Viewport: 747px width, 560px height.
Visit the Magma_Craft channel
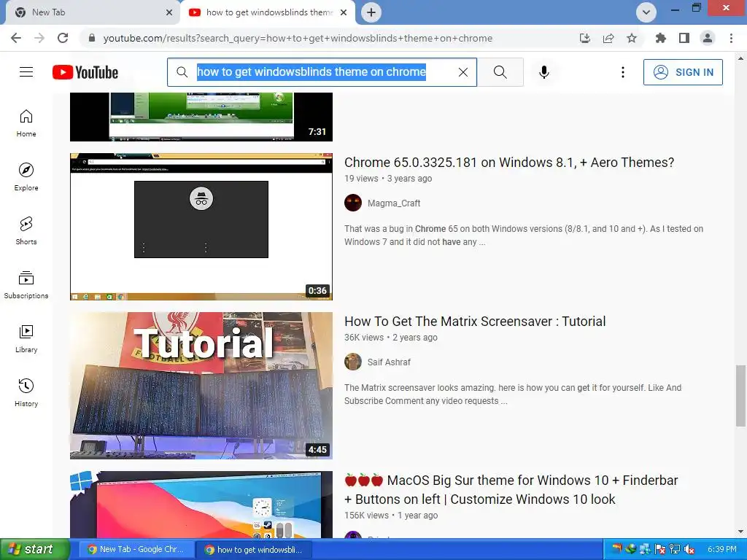coord(393,203)
